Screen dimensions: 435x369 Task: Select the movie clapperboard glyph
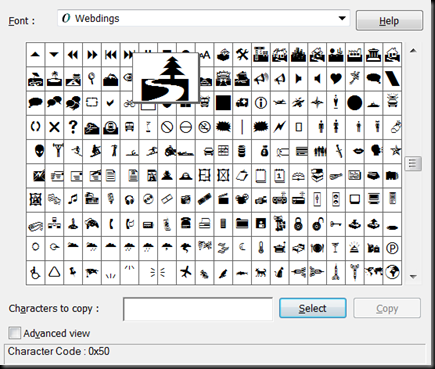point(223,199)
